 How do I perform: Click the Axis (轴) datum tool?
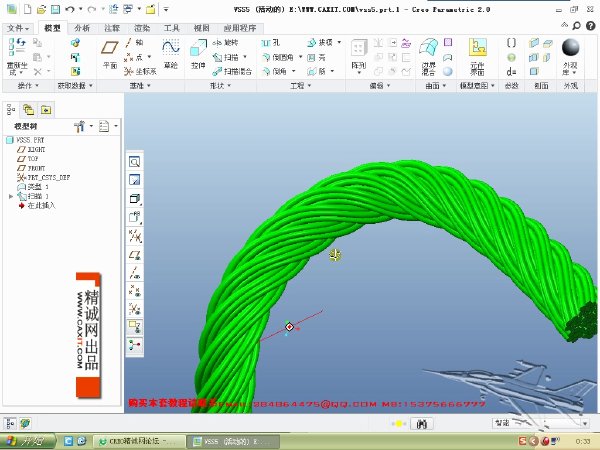pyautogui.click(x=134, y=42)
